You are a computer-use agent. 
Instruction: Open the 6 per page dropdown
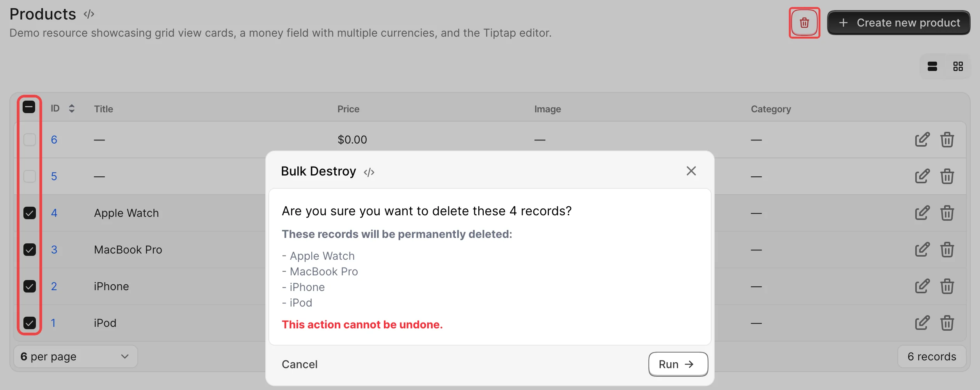pyautogui.click(x=76, y=356)
